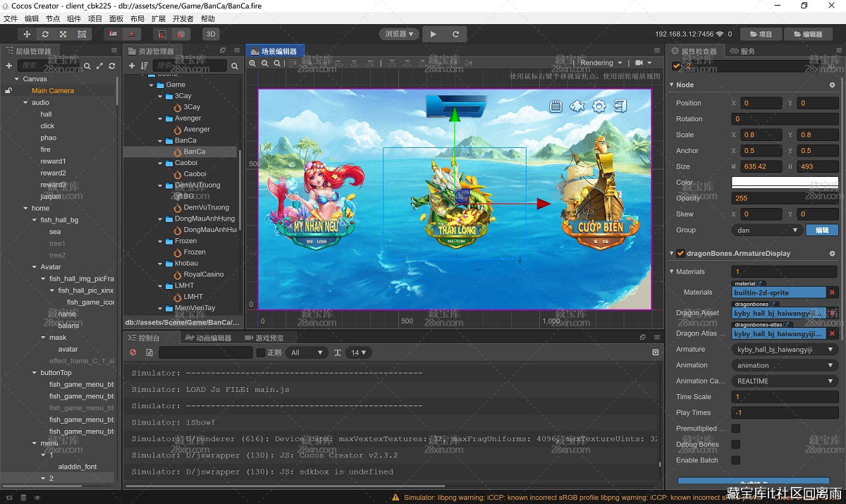The image size is (846, 504).
Task: Toggle the console regex (正则) checkbox
Action: [x=261, y=352]
